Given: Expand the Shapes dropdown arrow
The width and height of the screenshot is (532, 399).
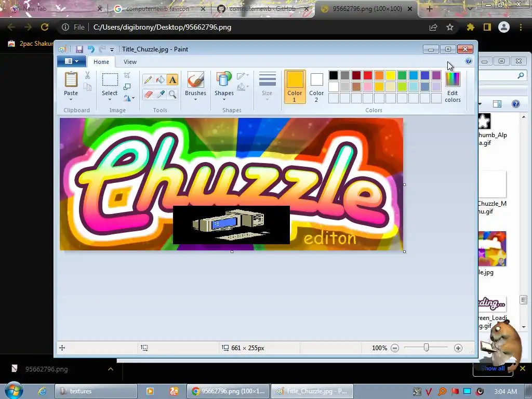Looking at the screenshot, I should [224, 99].
